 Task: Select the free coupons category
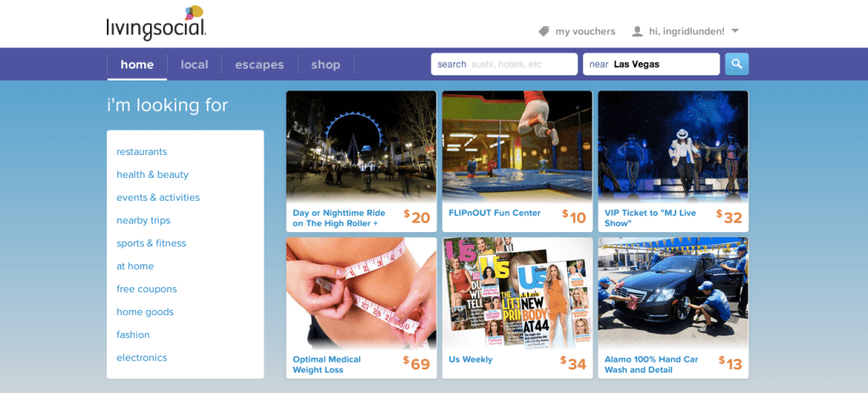tap(147, 289)
